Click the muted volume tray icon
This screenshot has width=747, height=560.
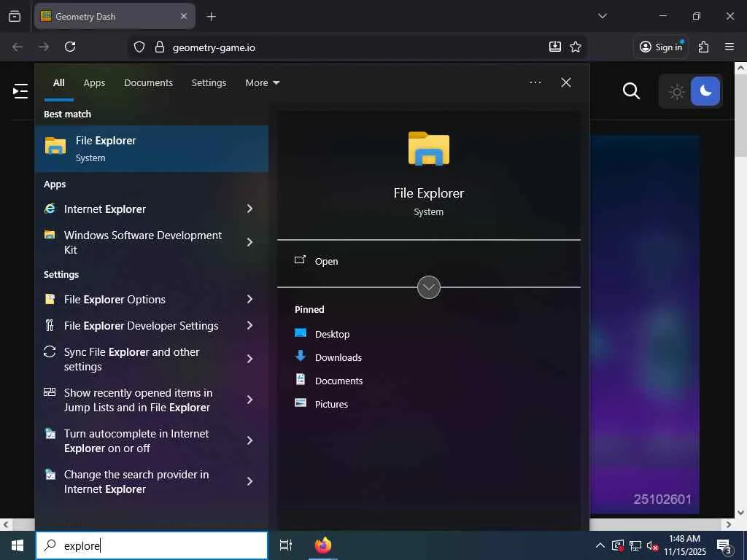pos(652,545)
